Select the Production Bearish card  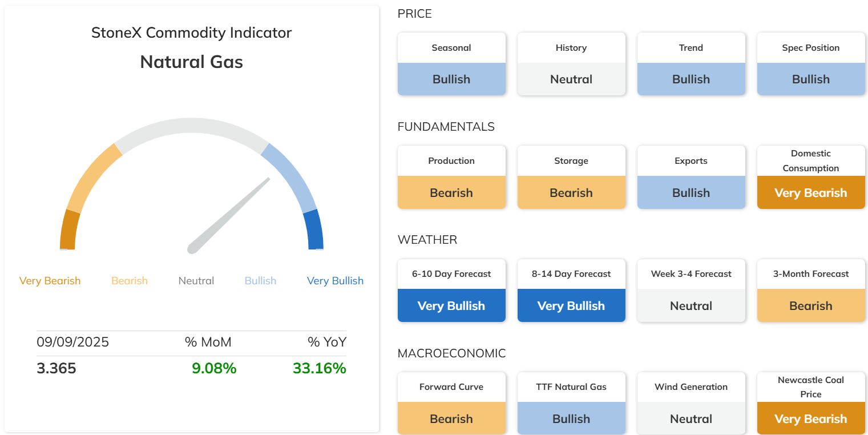click(x=451, y=177)
